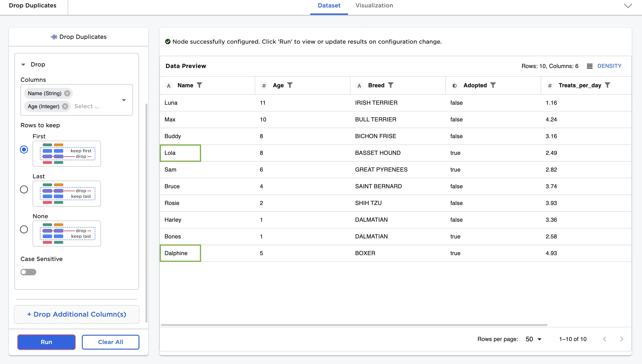Select the First rows-to-keep radio
642x364 pixels.
coord(24,149)
